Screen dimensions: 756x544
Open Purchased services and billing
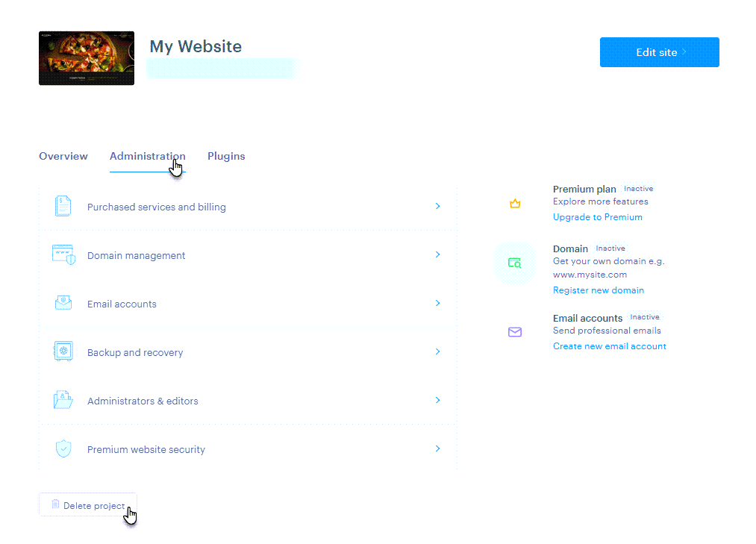tap(156, 207)
